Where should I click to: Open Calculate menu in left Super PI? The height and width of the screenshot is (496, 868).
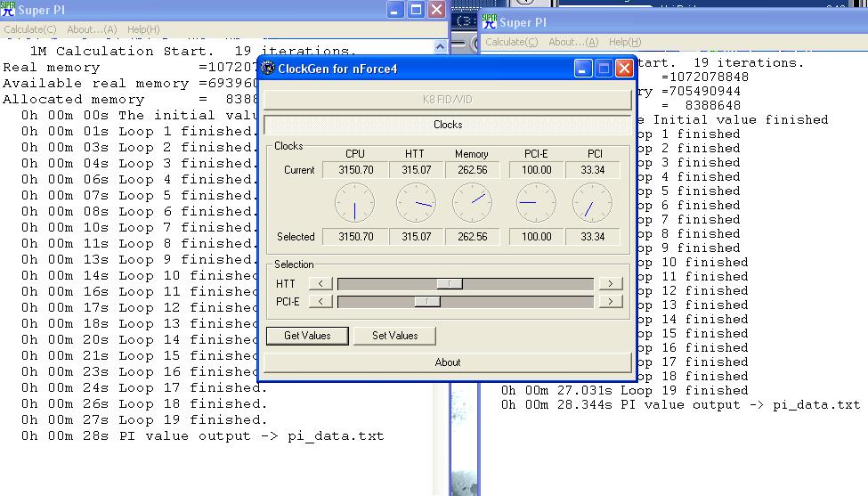(30, 29)
